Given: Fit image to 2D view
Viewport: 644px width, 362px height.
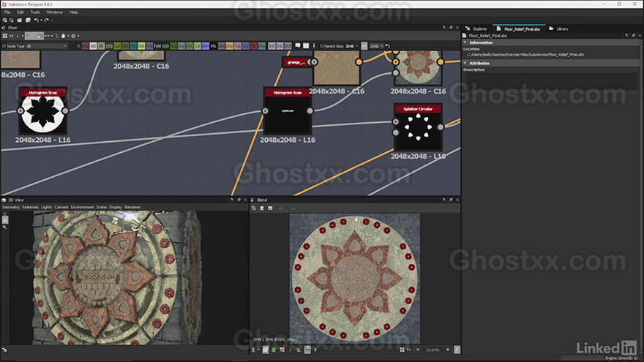Looking at the screenshot, I should tap(402, 350).
